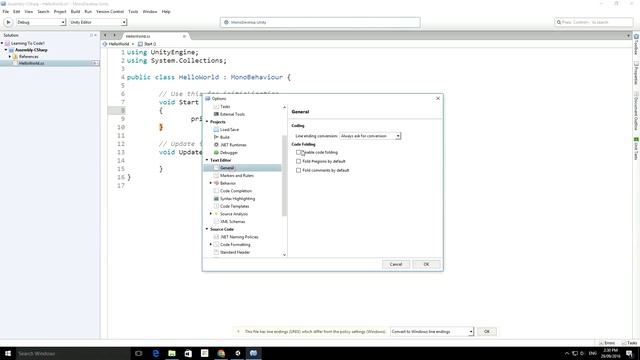Open the Behavior options icon
Viewport: 640px width, 360px height.
(216, 183)
